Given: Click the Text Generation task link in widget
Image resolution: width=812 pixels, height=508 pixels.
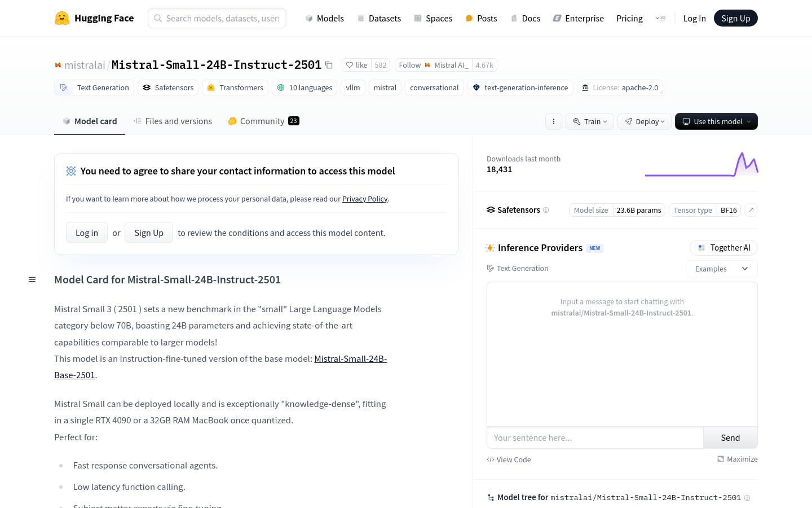Looking at the screenshot, I should pyautogui.click(x=518, y=268).
